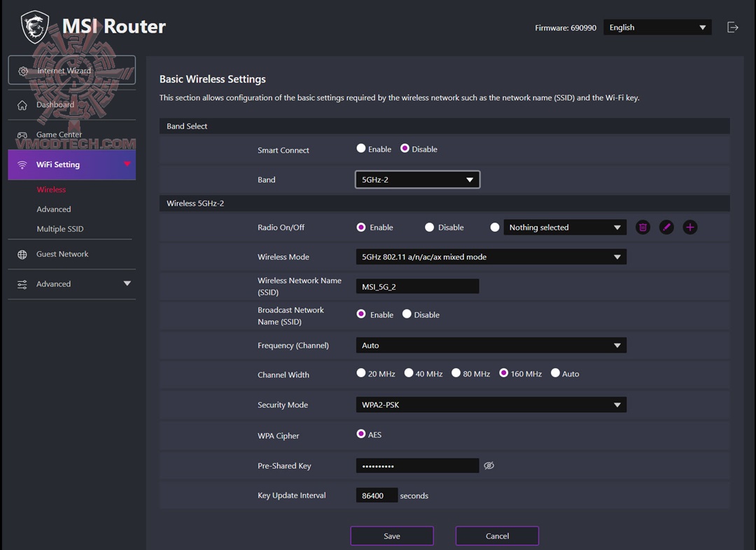
Task: Show the Pre-Shared Key with eye icon
Action: 489,465
